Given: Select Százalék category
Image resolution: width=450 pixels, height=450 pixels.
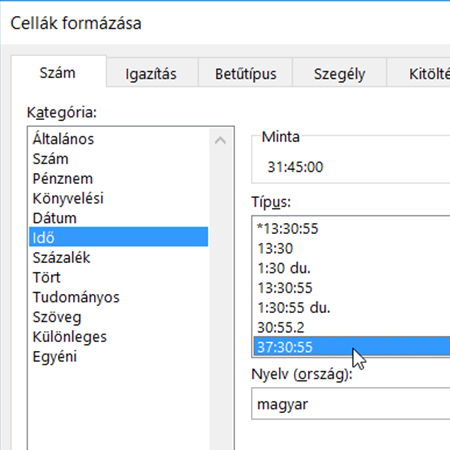Looking at the screenshot, I should [x=119, y=257].
